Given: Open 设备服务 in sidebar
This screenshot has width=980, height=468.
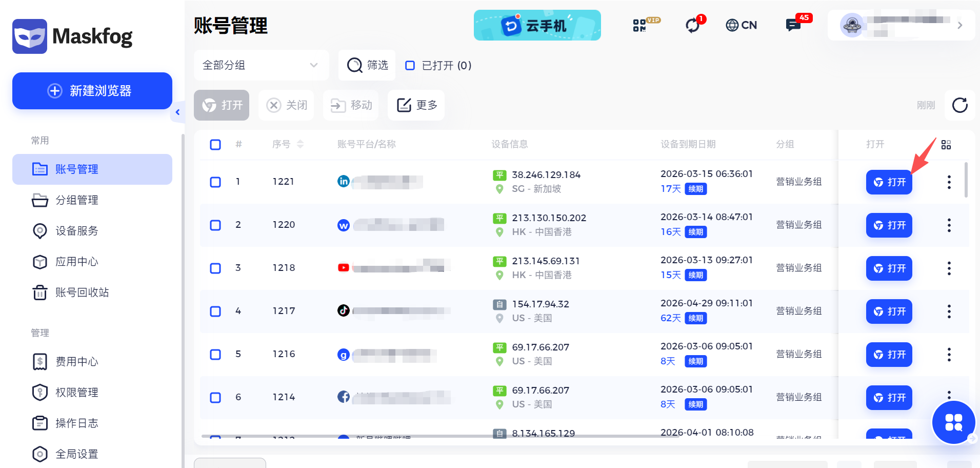Looking at the screenshot, I should click(x=92, y=231).
